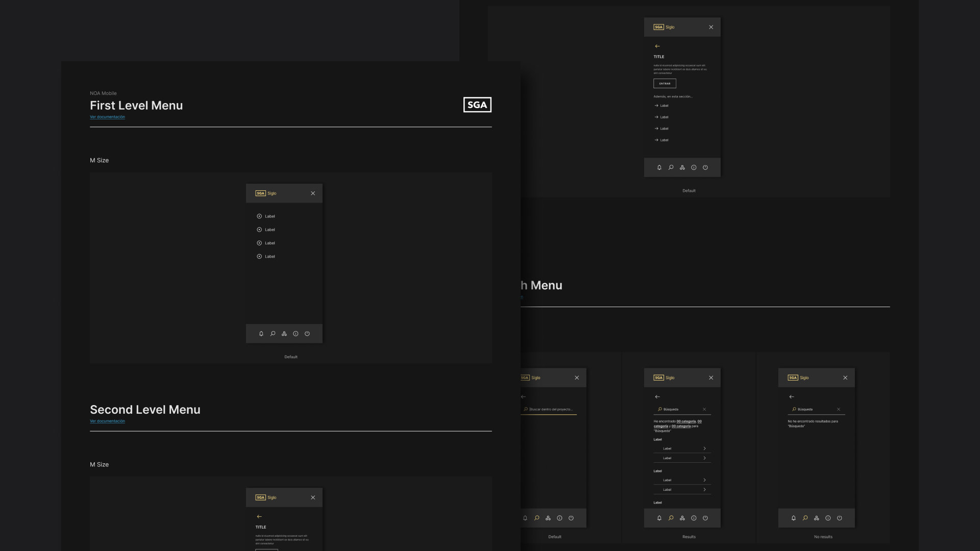Select second Label item in First Level Menu mockup
The height and width of the screenshot is (551, 980).
coord(266,230)
